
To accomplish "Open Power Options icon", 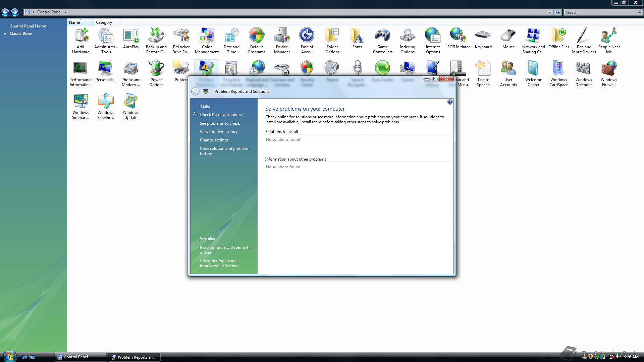I will click(x=156, y=73).
